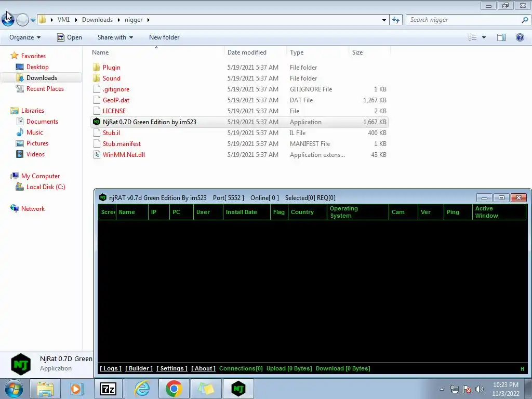This screenshot has width=532, height=399.
Task: Open Music library in sidebar
Action: click(x=35, y=132)
